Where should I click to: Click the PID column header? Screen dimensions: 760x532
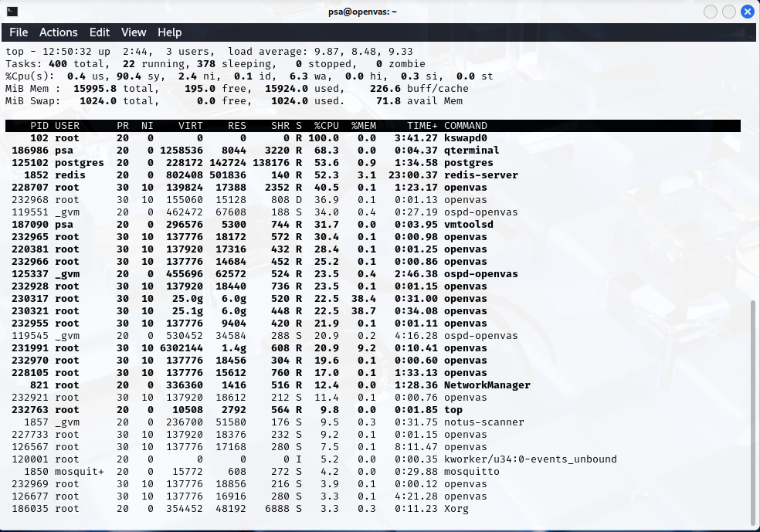coord(39,126)
